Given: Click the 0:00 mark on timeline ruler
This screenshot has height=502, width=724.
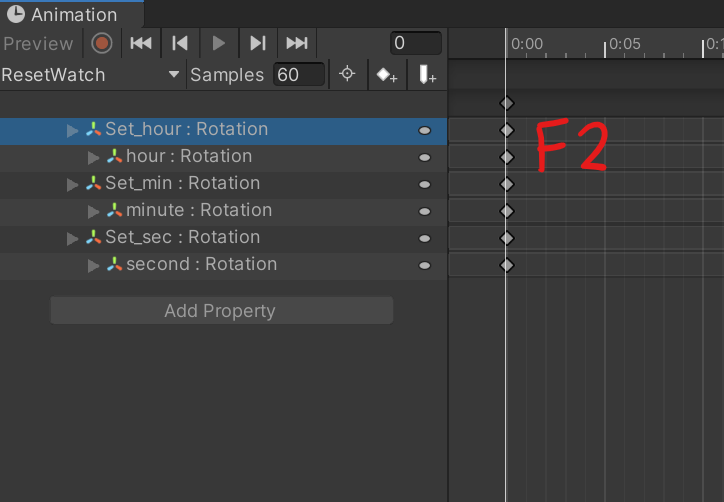Looking at the screenshot, I should pos(526,44).
